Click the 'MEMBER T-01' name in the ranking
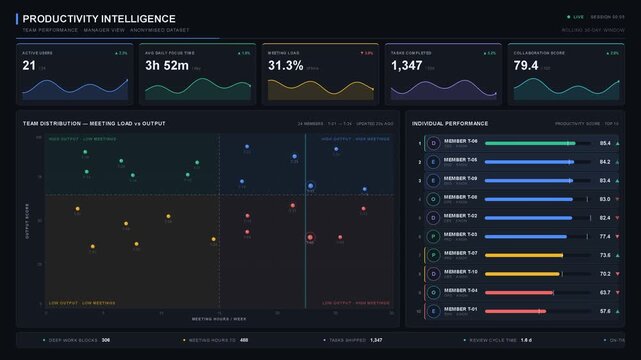641x360 pixels. [x=460, y=309]
